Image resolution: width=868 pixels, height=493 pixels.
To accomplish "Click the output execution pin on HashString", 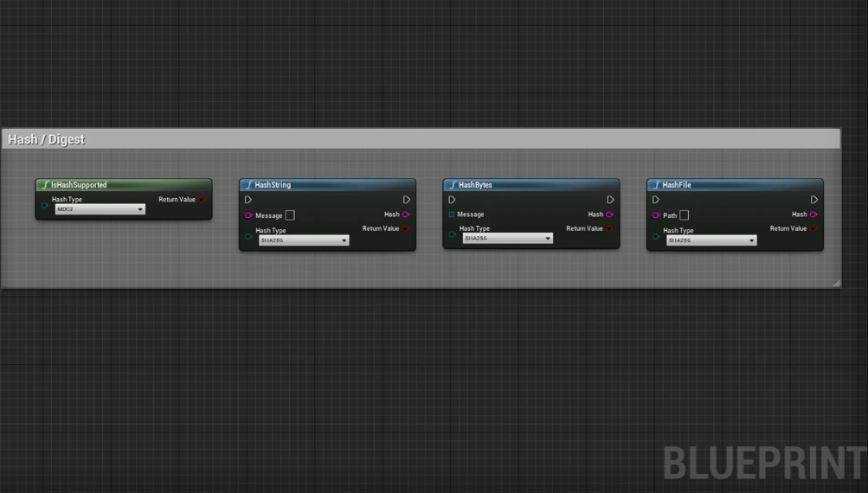I will click(407, 200).
